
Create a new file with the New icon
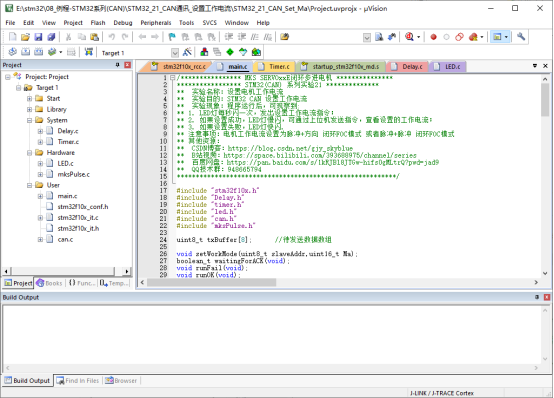point(13,37)
